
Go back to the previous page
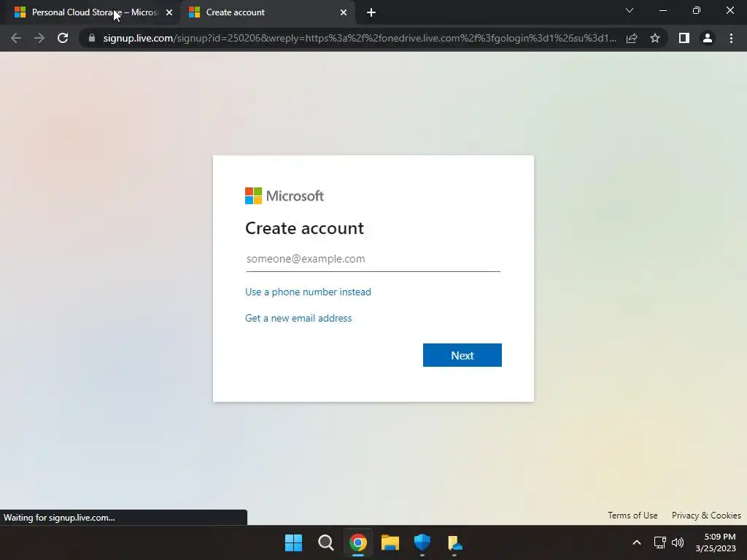(16, 38)
